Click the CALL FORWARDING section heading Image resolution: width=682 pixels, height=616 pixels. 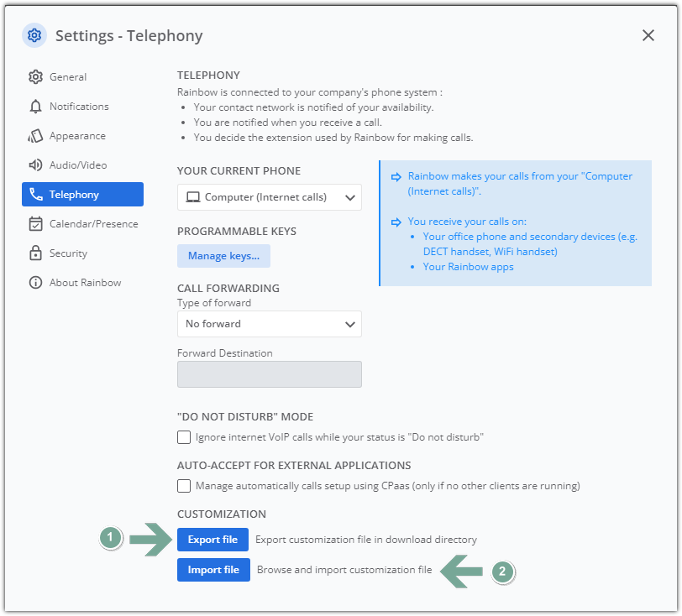(228, 288)
